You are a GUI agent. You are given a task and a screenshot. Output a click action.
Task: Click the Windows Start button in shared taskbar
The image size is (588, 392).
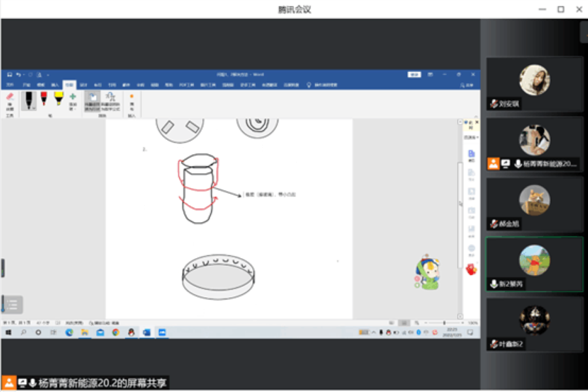click(9, 333)
